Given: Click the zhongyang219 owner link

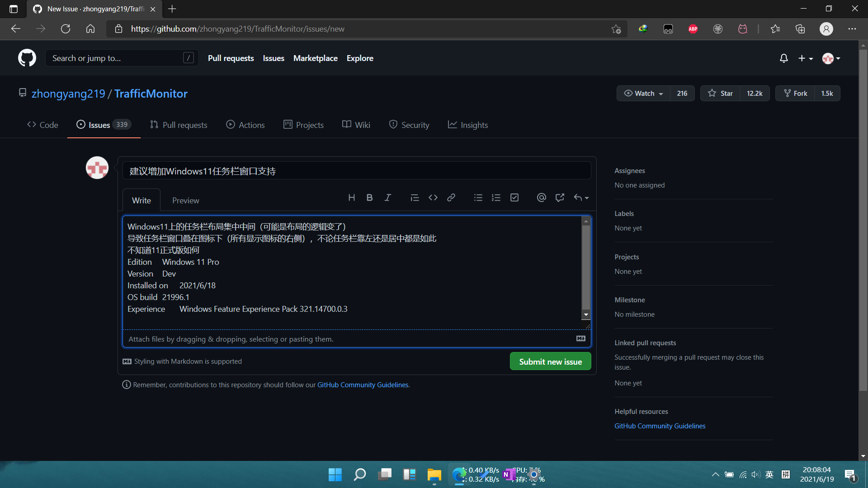Looking at the screenshot, I should 68,94.
